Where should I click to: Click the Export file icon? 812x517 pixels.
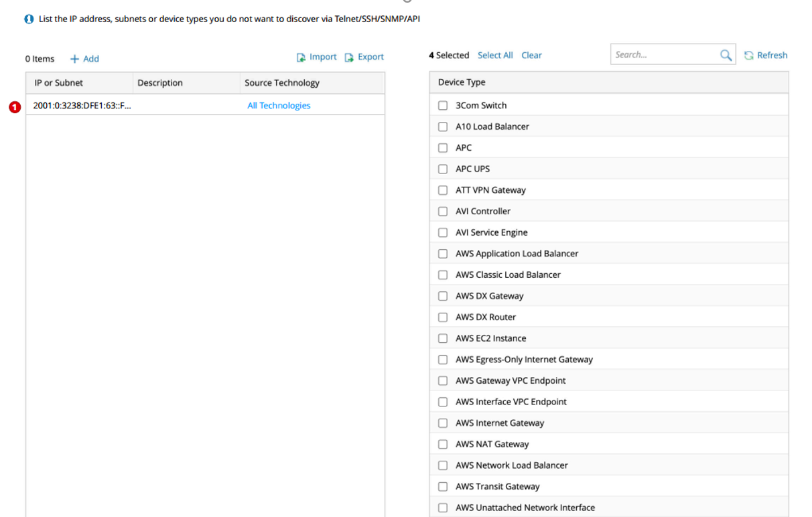tap(349, 58)
